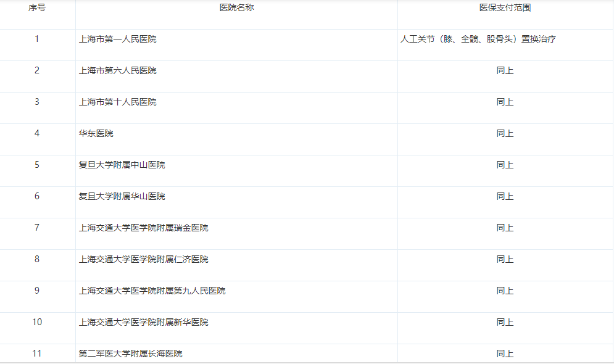The width and height of the screenshot is (614, 364).
Task: Click the 同上 cell for 华东医院
Action: point(505,134)
